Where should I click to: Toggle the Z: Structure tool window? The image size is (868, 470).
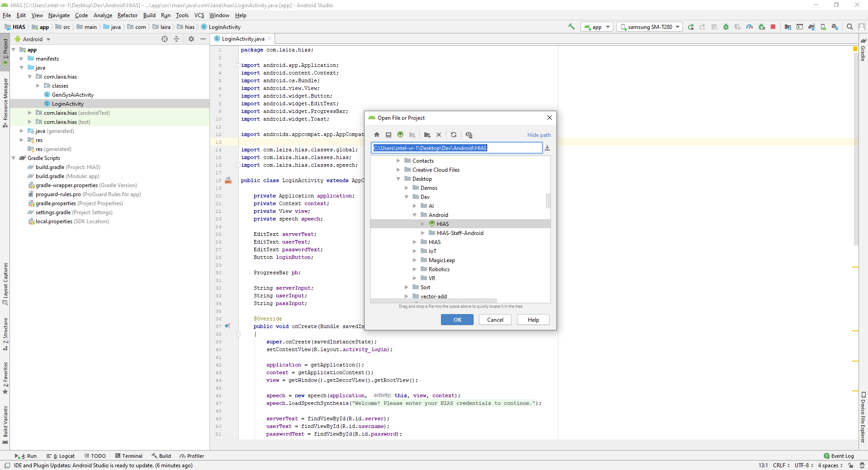5,334
